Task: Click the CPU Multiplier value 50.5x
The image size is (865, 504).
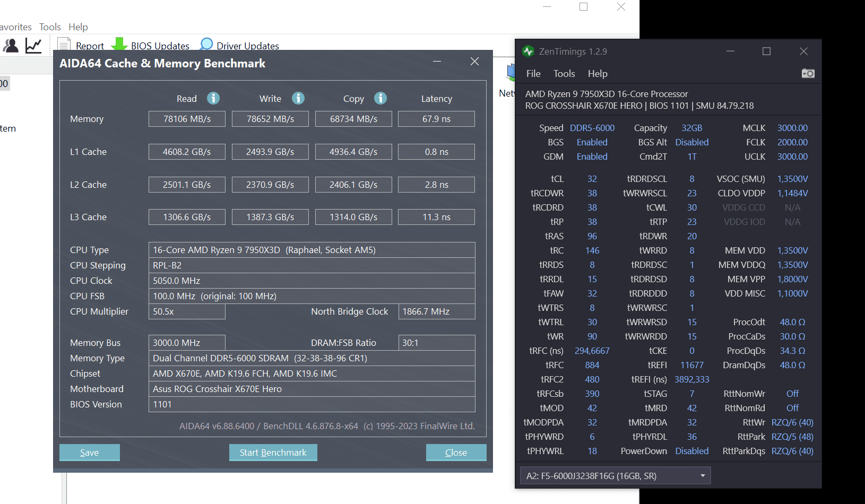Action: click(187, 311)
